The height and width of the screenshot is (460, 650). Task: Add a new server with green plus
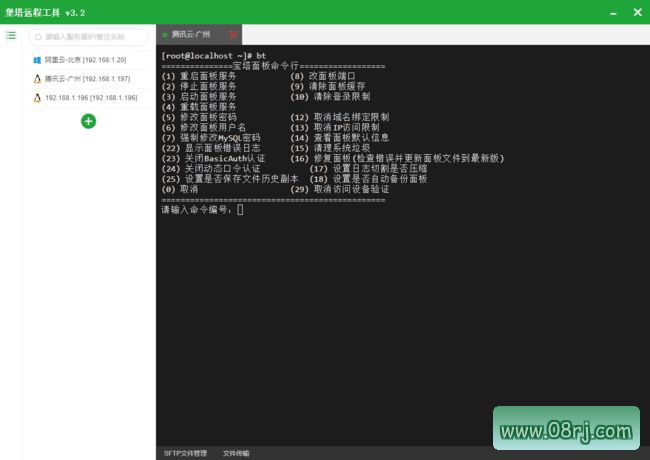pos(88,121)
